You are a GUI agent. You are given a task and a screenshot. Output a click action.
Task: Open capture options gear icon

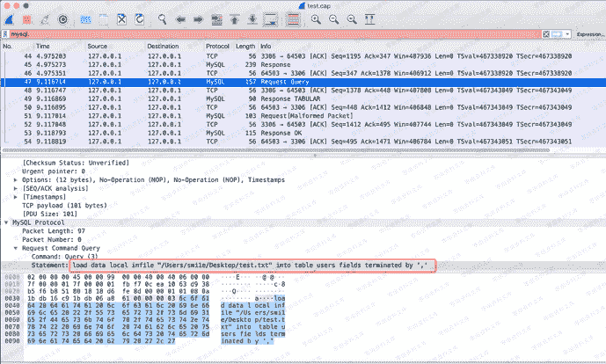point(63,18)
